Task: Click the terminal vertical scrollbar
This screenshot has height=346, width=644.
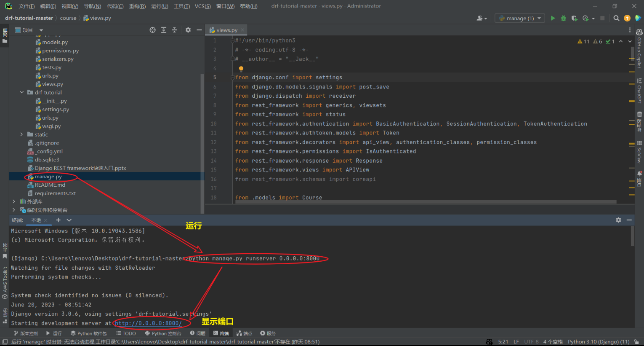Action: pyautogui.click(x=632, y=236)
